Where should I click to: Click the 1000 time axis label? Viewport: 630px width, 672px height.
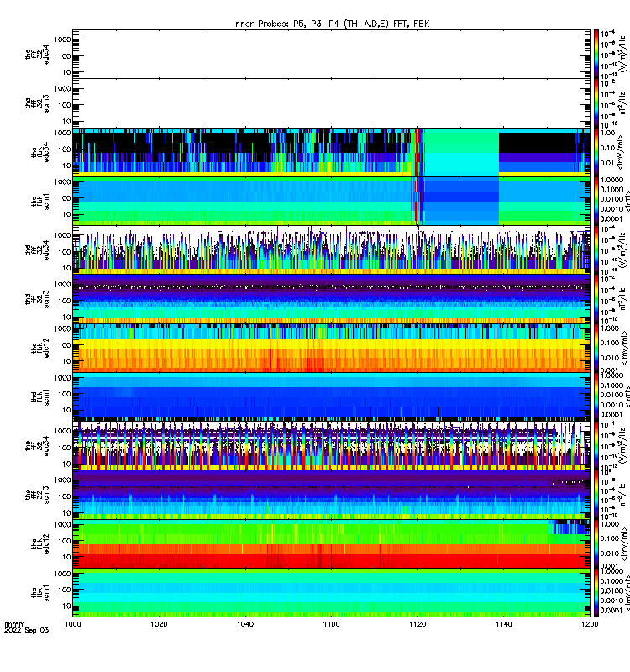(73, 624)
